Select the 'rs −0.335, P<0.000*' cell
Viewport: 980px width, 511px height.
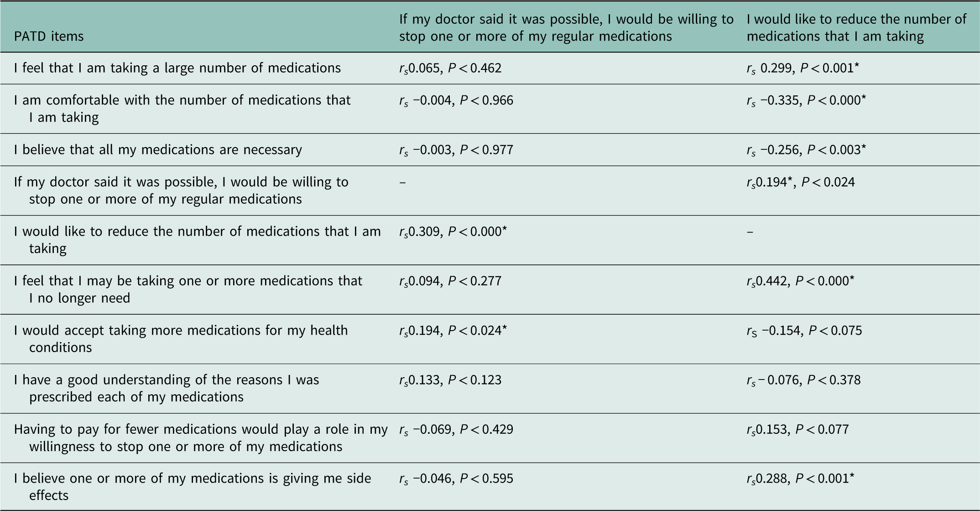[x=806, y=100]
